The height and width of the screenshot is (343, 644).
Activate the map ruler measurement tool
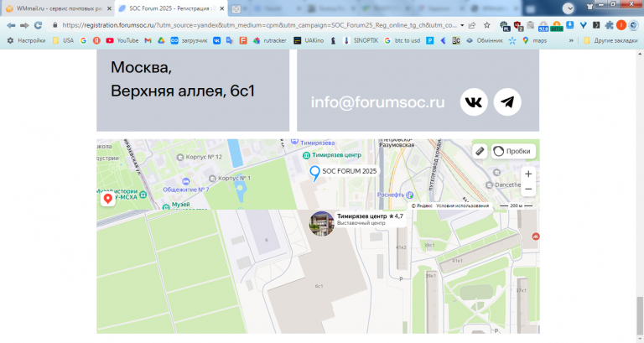pos(480,151)
